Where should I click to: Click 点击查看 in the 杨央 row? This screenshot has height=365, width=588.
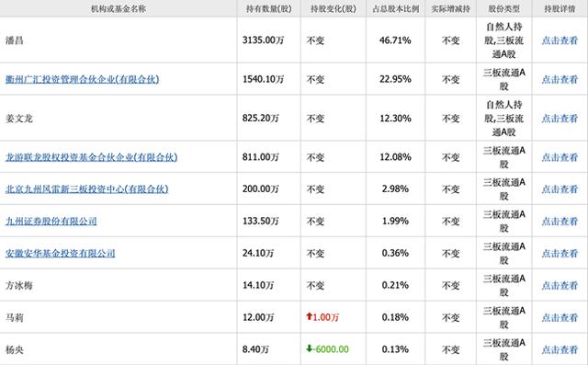click(x=560, y=349)
